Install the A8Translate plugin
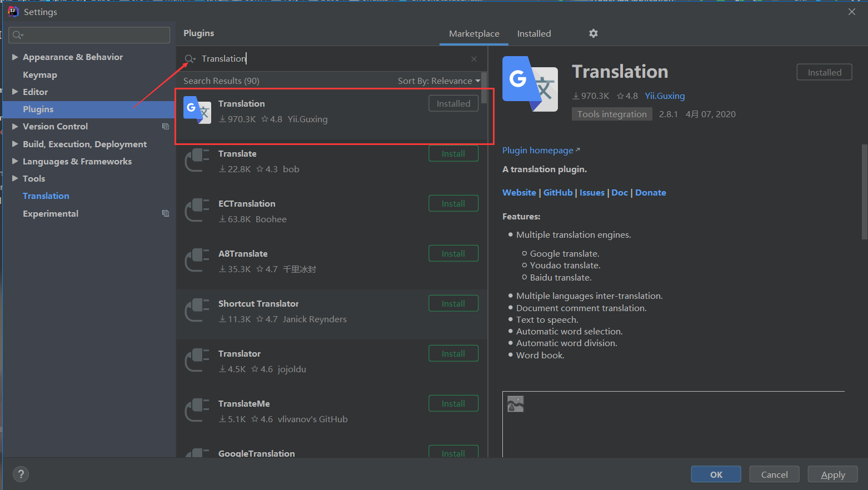Image resolution: width=868 pixels, height=490 pixels. (453, 254)
